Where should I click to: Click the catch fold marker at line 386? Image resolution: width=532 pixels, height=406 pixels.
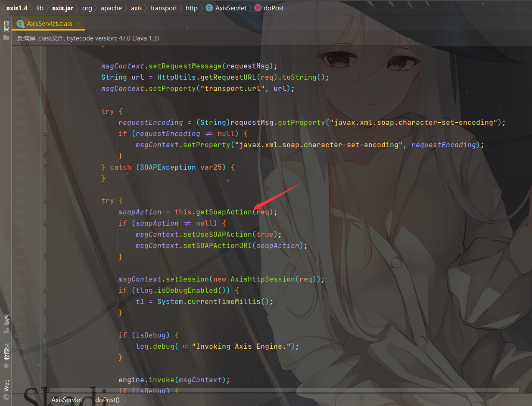pyautogui.click(x=46, y=167)
